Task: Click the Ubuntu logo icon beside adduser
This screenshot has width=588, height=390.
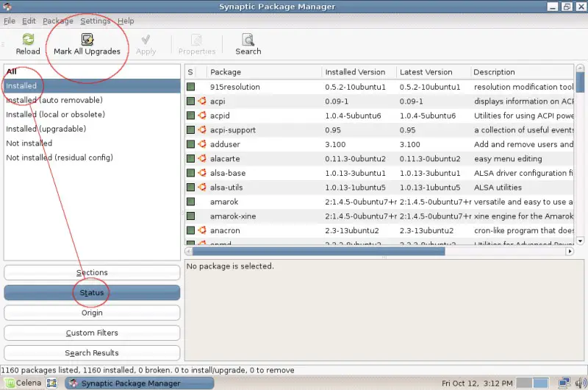Action: click(x=202, y=143)
